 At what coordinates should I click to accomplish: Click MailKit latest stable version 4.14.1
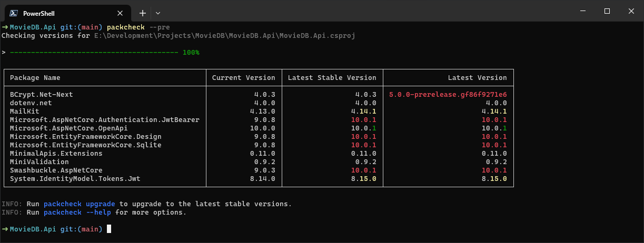click(364, 112)
